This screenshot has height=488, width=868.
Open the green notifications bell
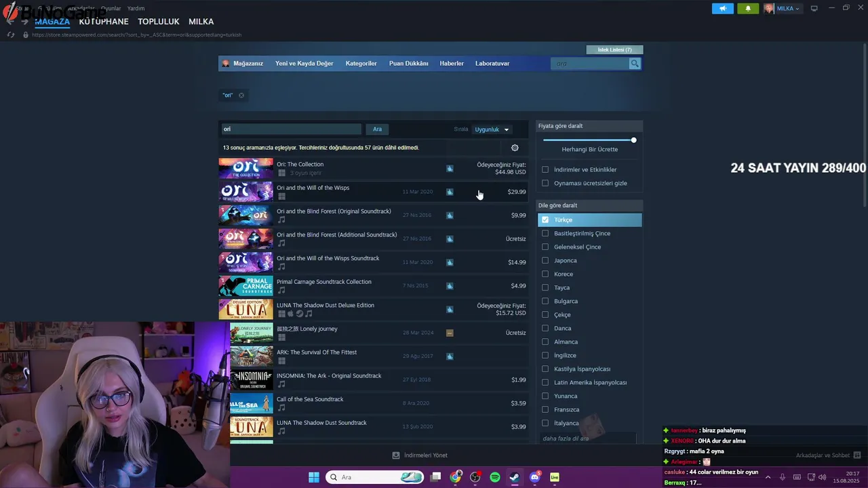click(748, 9)
